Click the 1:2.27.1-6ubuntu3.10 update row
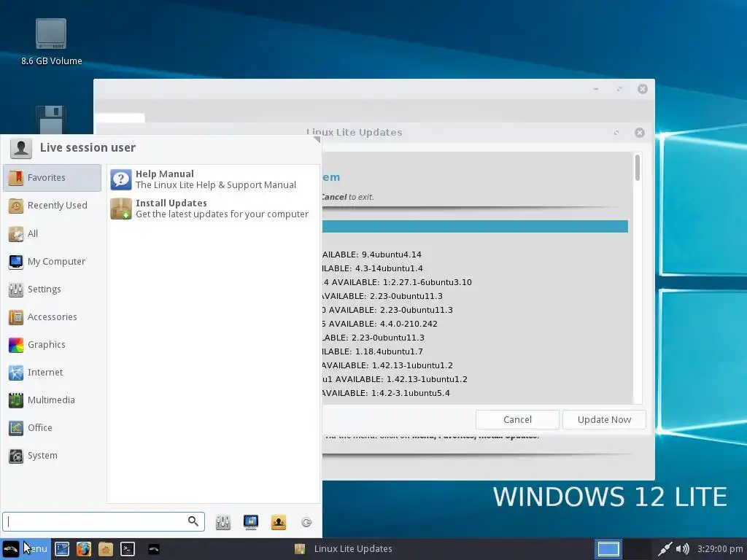Screen dimensions: 747x560 pyautogui.click(x=398, y=282)
